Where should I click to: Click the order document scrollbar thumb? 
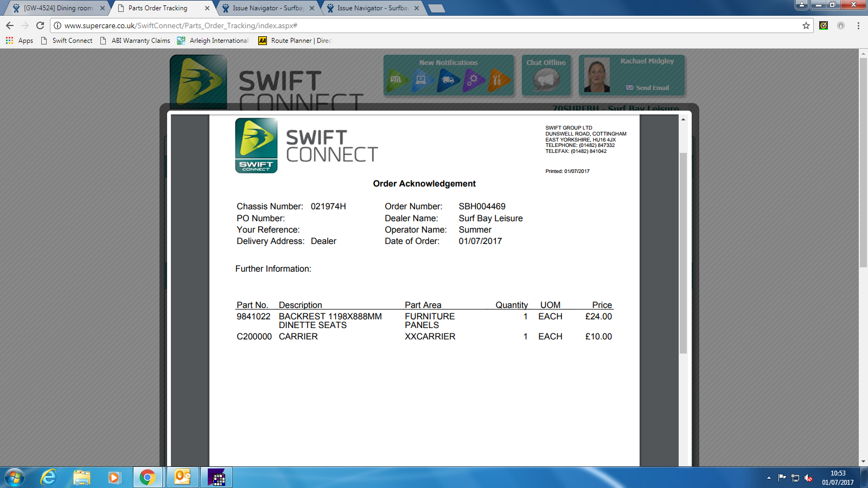[684, 253]
